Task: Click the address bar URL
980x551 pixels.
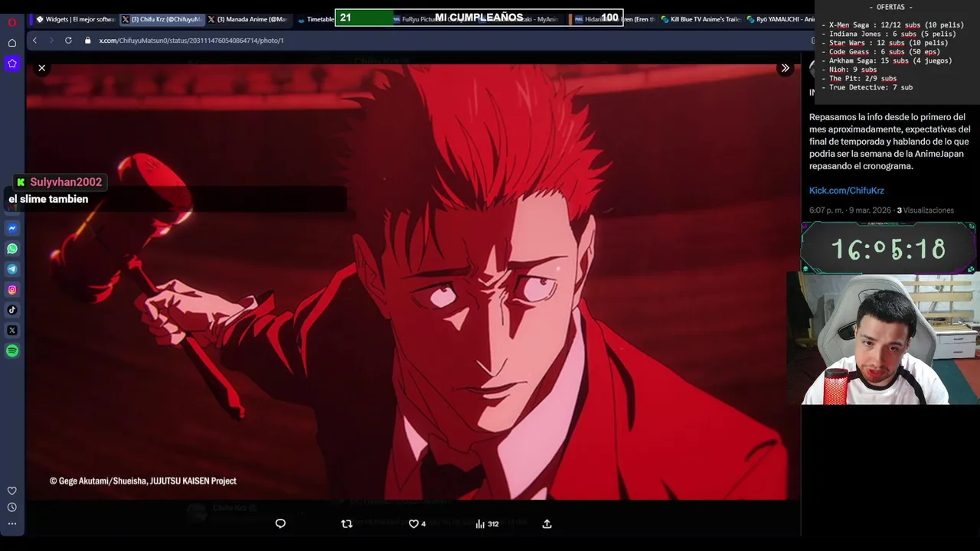Action: tap(191, 41)
